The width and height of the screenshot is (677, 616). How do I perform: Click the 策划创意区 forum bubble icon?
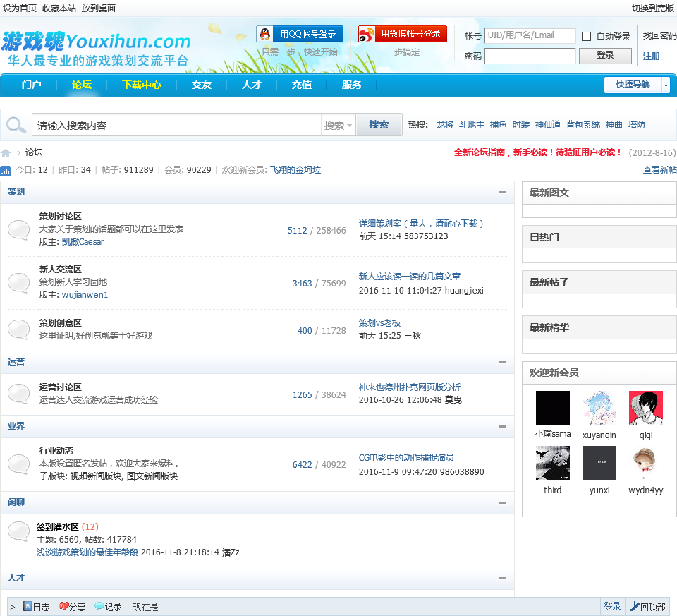(x=19, y=329)
